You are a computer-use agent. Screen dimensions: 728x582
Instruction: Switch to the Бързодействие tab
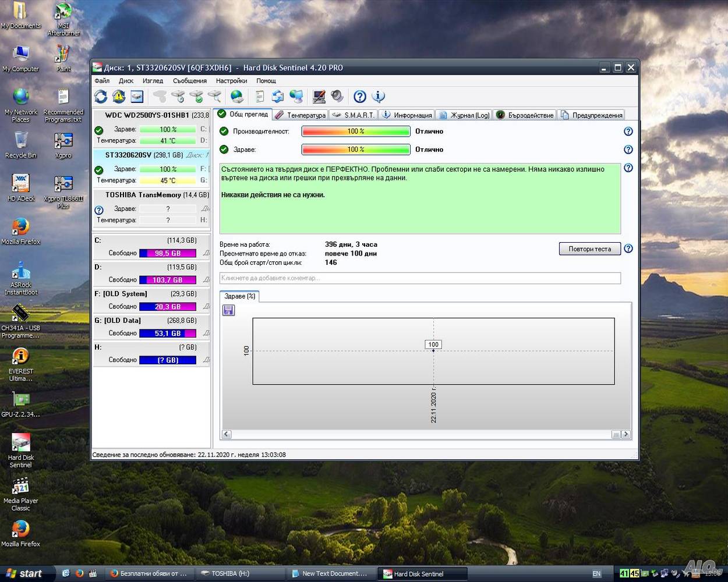525,115
